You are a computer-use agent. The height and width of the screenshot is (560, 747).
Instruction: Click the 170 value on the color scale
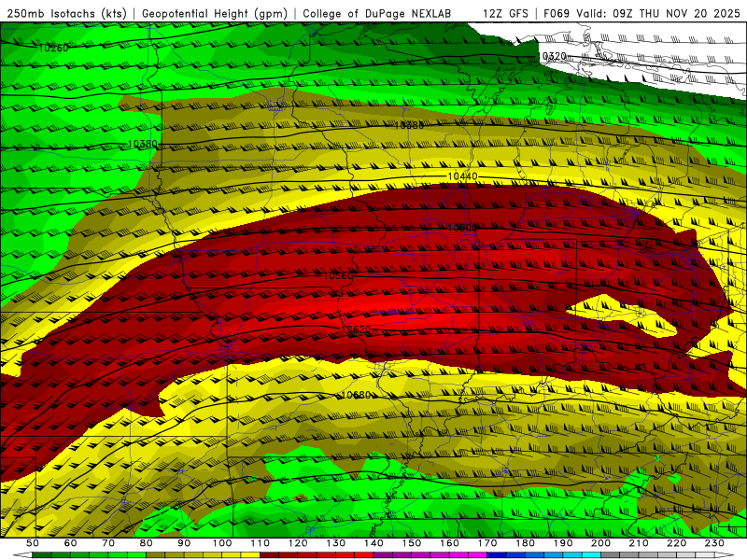click(x=487, y=543)
